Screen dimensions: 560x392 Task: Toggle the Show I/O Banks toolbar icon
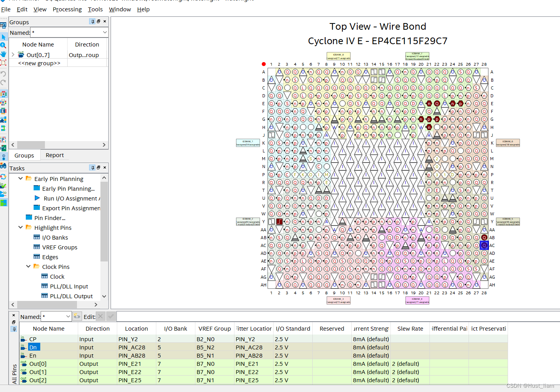4,94
